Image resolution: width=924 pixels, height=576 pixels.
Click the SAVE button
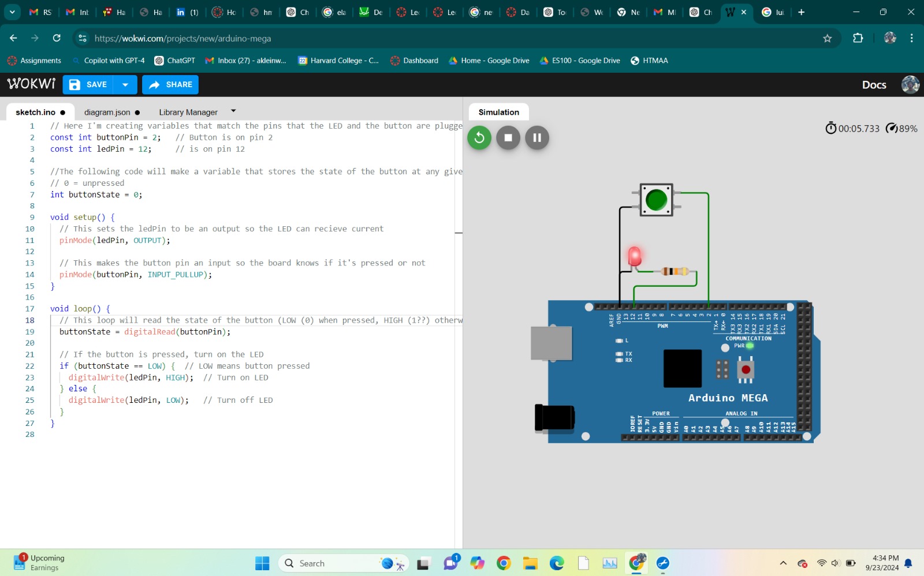click(x=88, y=84)
